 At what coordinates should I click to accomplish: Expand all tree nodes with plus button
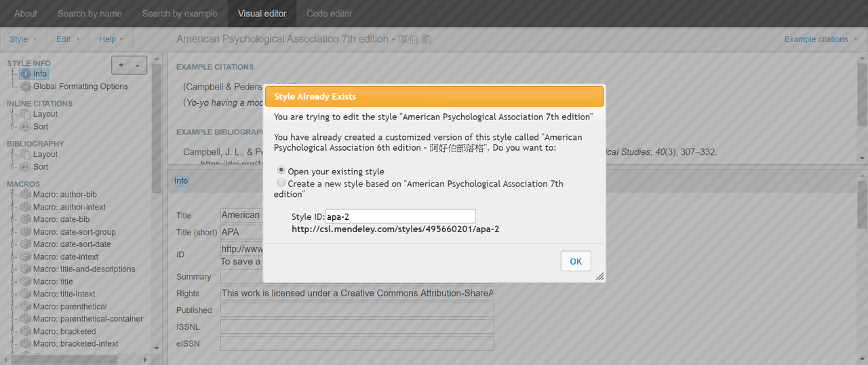[x=121, y=65]
